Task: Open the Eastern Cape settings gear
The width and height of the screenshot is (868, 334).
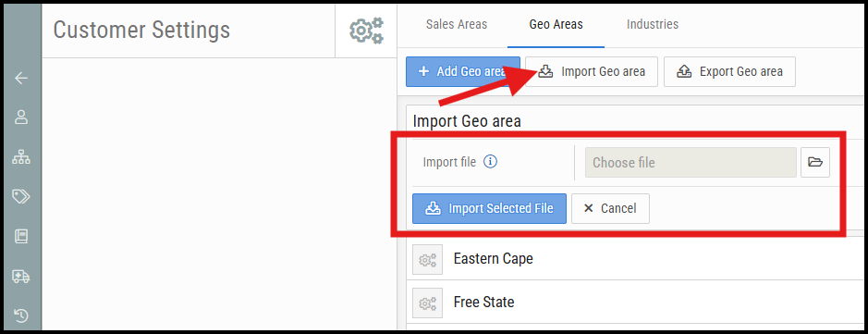Action: [x=427, y=259]
